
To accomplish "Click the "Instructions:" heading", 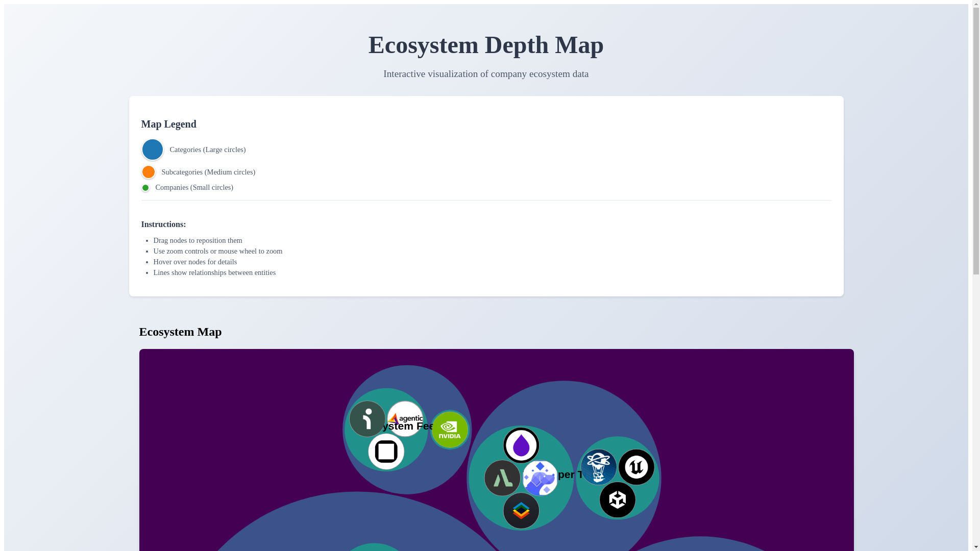I will [x=163, y=224].
